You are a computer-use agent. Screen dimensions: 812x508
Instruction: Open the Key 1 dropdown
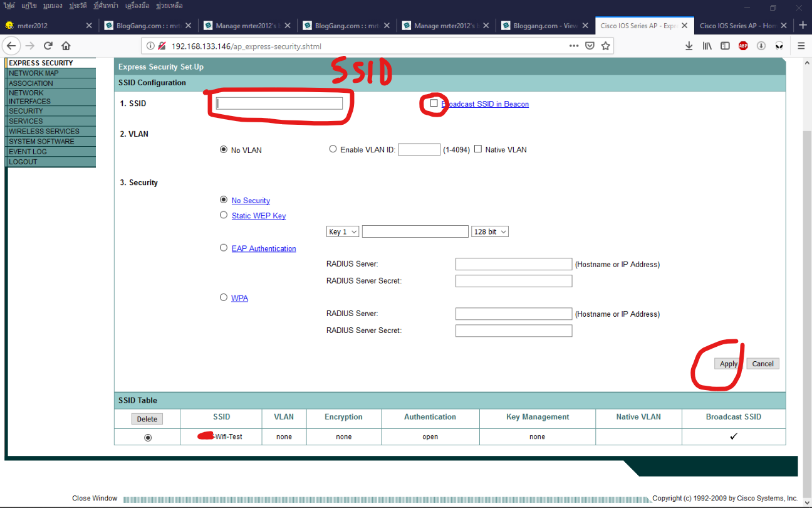click(x=342, y=231)
